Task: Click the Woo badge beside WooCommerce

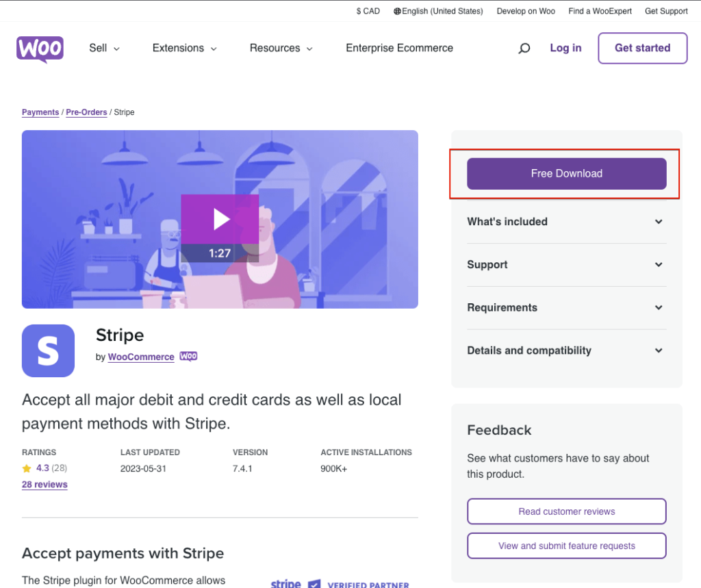Action: (x=188, y=357)
